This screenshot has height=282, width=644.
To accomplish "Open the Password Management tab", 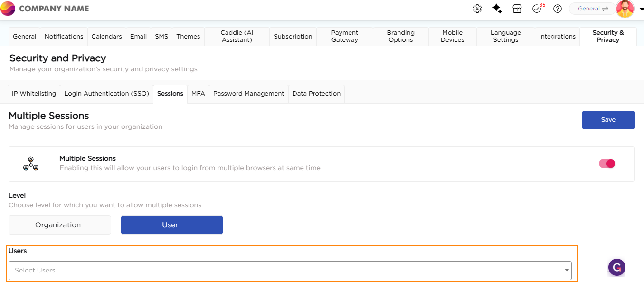I will [248, 94].
